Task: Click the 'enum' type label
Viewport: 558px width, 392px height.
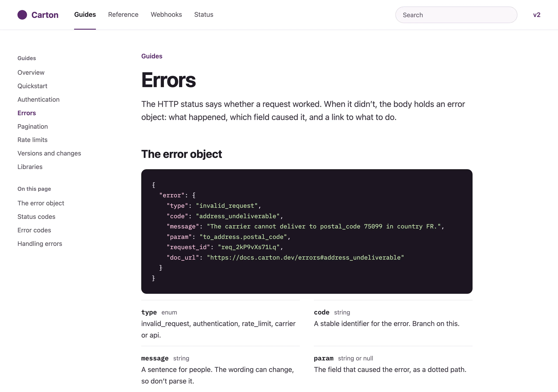Action: pos(169,312)
